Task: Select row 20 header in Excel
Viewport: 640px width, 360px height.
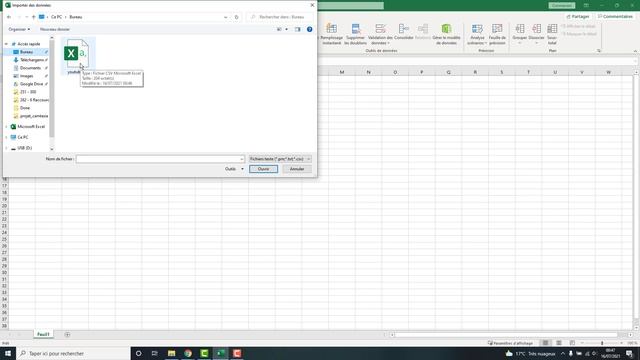Action: click(4, 206)
